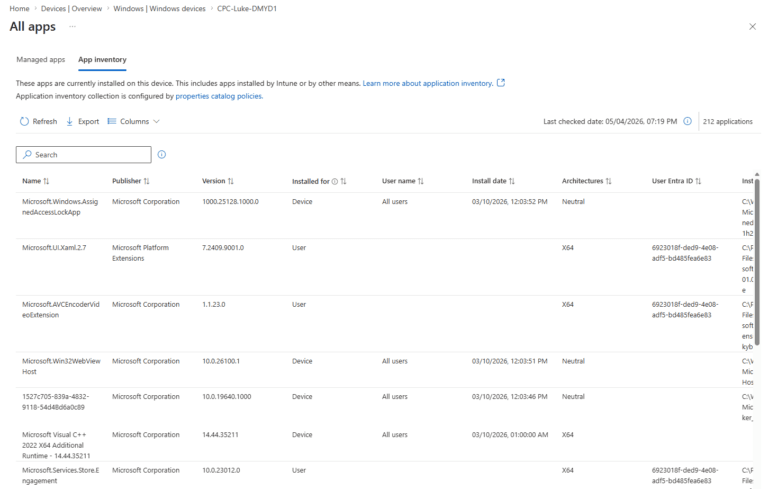Click the Export button label

[x=89, y=122]
